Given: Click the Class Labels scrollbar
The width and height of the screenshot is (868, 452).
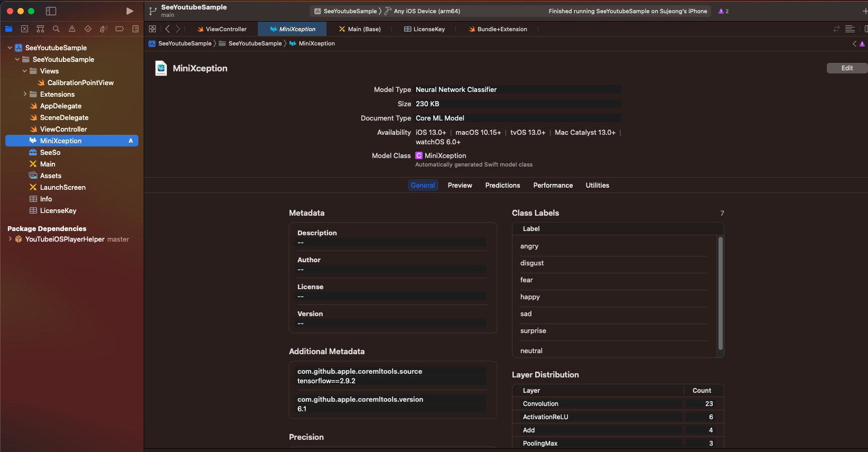Looking at the screenshot, I should 720,293.
